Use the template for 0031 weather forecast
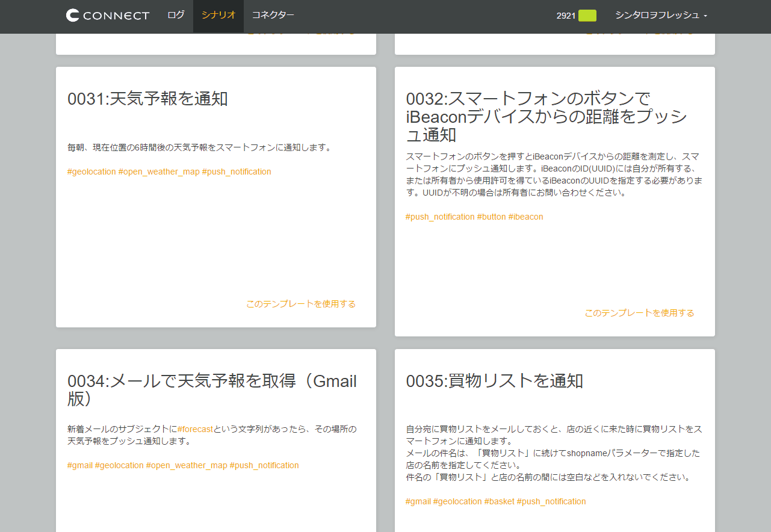Image resolution: width=771 pixels, height=532 pixels. click(x=300, y=304)
